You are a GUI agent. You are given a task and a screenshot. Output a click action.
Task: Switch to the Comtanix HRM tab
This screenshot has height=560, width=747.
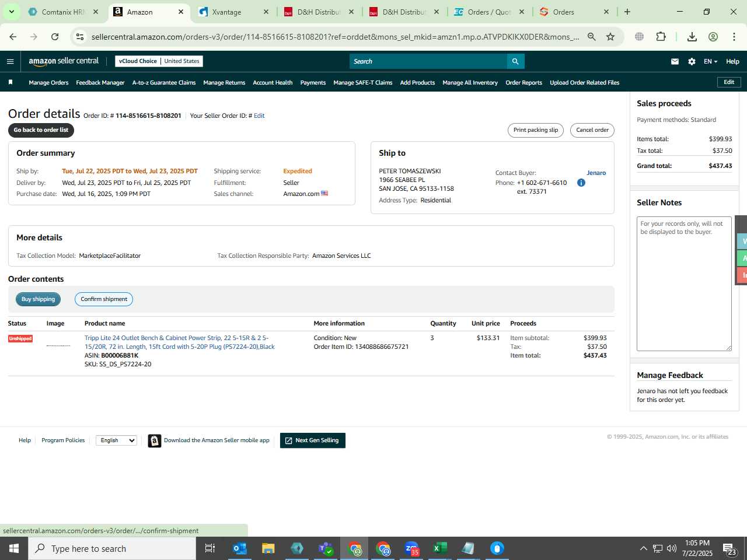click(x=64, y=12)
